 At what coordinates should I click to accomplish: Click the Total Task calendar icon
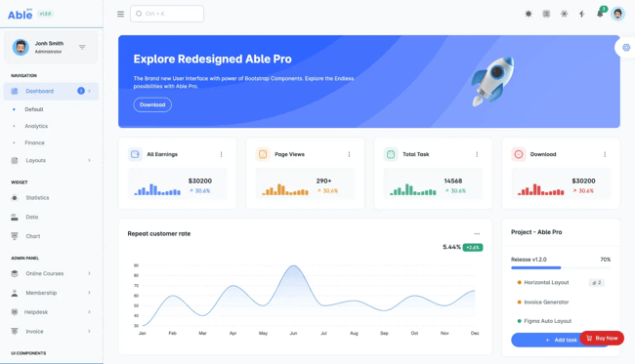tap(391, 154)
